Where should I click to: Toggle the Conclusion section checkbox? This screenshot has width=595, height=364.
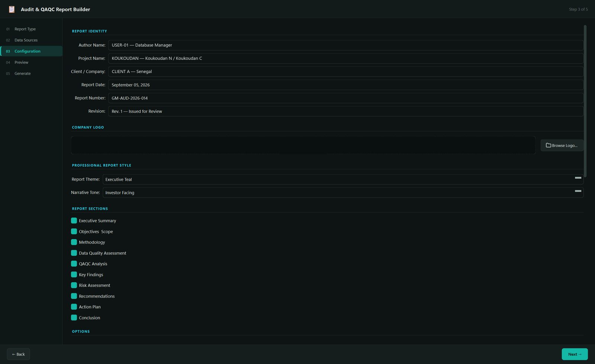pos(74,318)
